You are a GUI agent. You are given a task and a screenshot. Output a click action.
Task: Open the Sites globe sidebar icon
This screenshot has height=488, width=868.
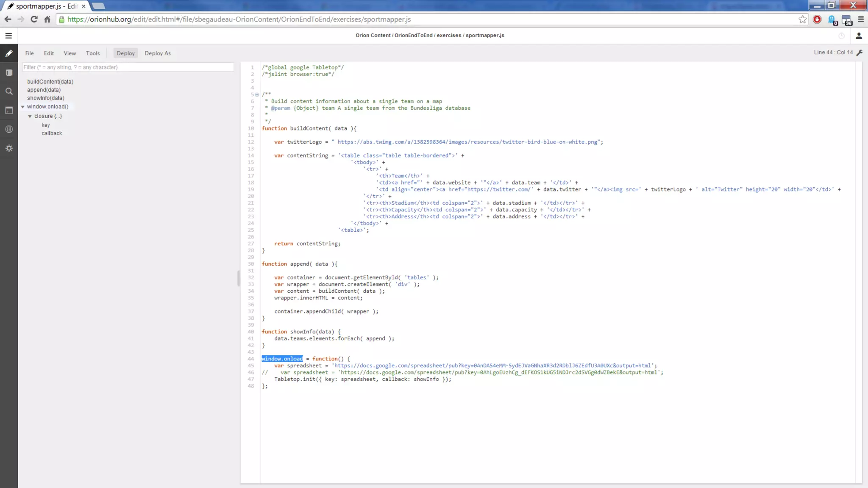point(9,129)
